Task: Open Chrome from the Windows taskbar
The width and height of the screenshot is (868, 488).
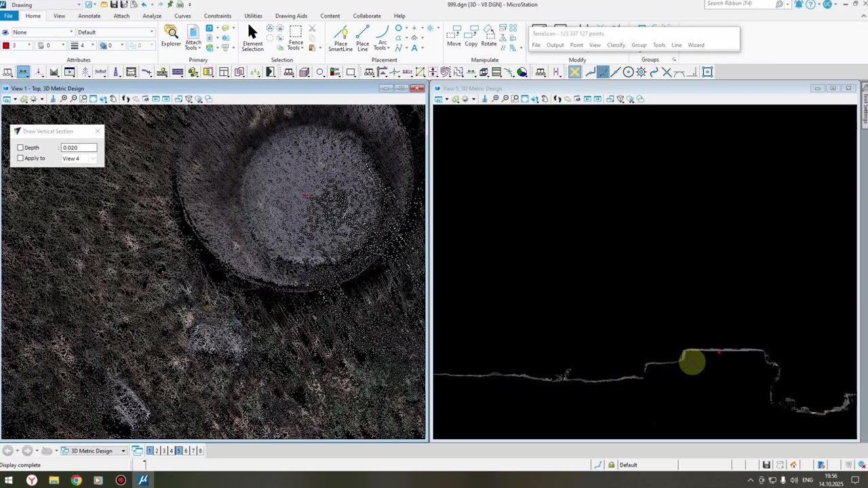Action: [x=76, y=481]
